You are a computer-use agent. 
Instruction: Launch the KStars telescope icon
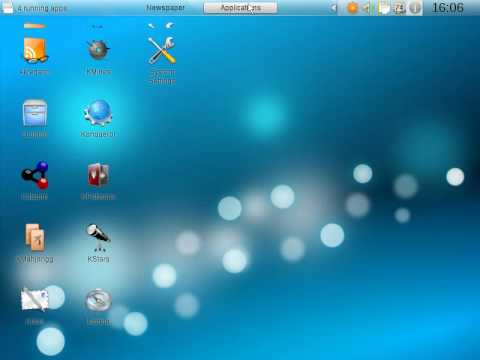coord(98,237)
